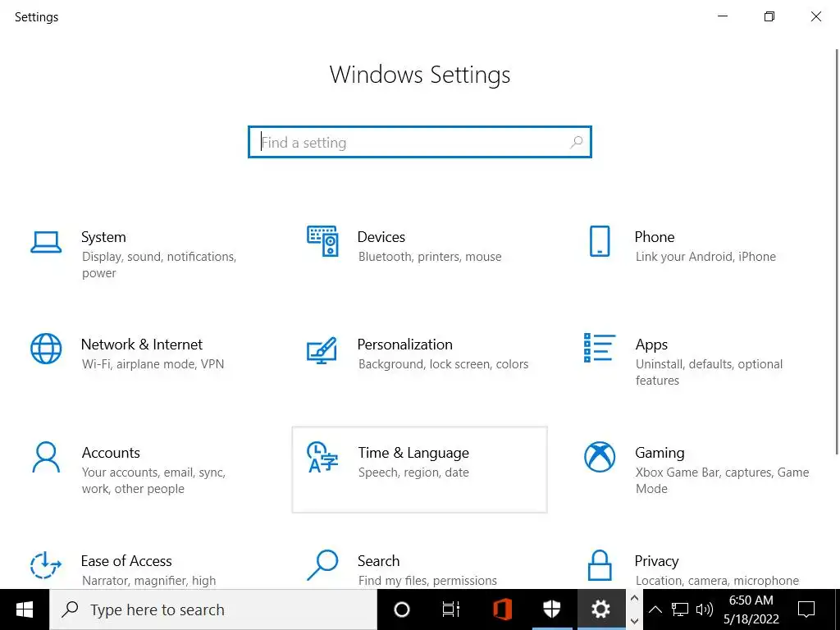Open Task View on the taskbar
This screenshot has width=840, height=630.
(x=451, y=609)
